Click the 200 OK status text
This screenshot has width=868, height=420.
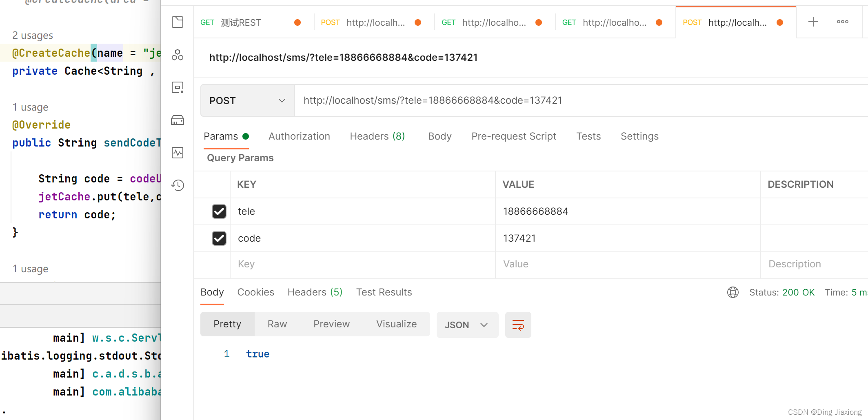tap(798, 292)
